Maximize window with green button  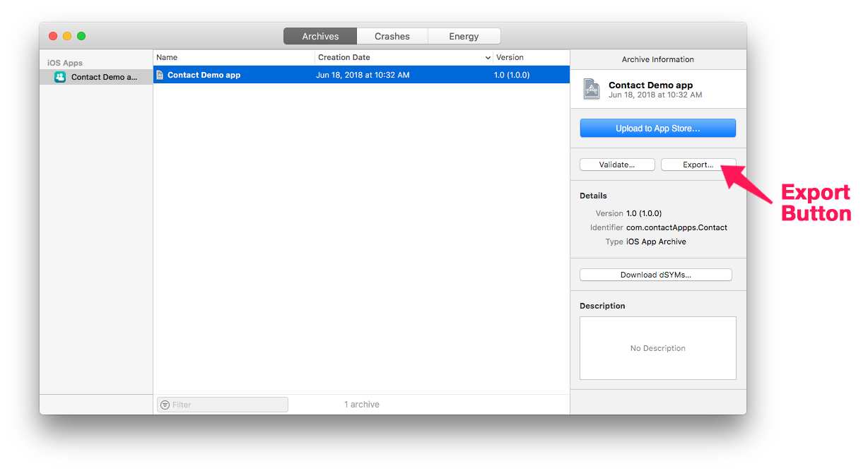(81, 36)
